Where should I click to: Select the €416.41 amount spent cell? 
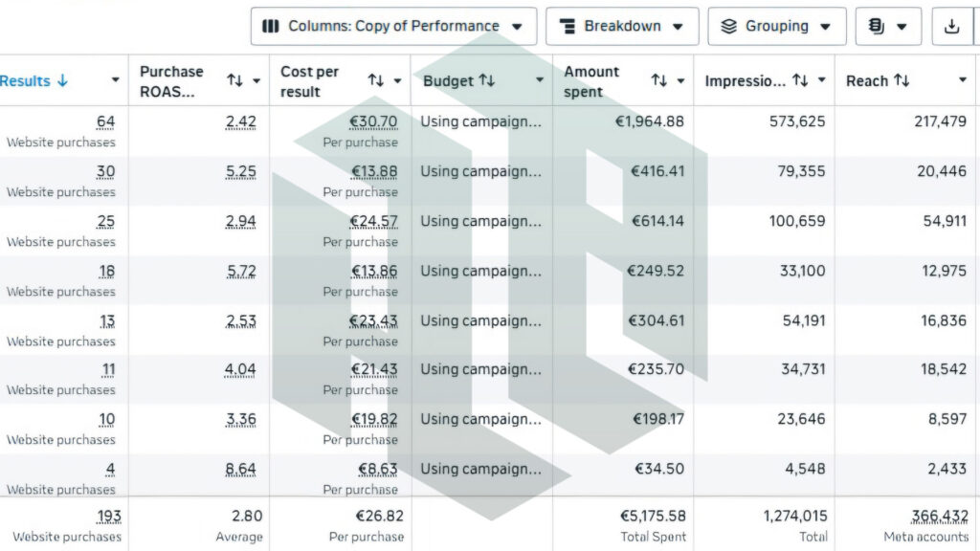(657, 171)
